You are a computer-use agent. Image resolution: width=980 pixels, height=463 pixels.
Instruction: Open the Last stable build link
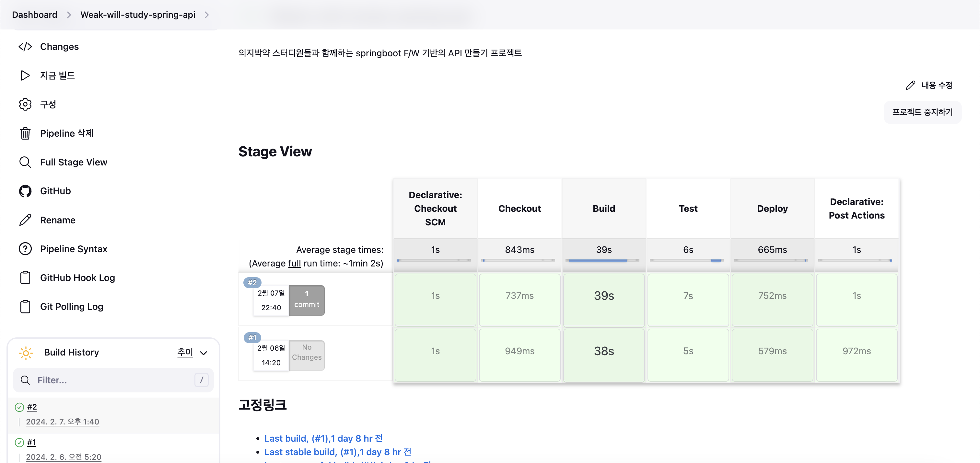(x=337, y=452)
